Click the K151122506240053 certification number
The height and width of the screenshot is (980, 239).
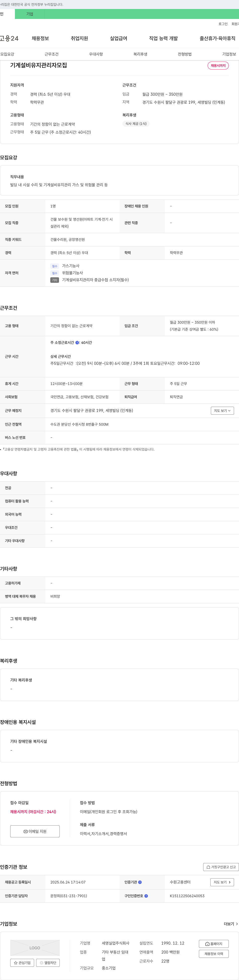187,896
